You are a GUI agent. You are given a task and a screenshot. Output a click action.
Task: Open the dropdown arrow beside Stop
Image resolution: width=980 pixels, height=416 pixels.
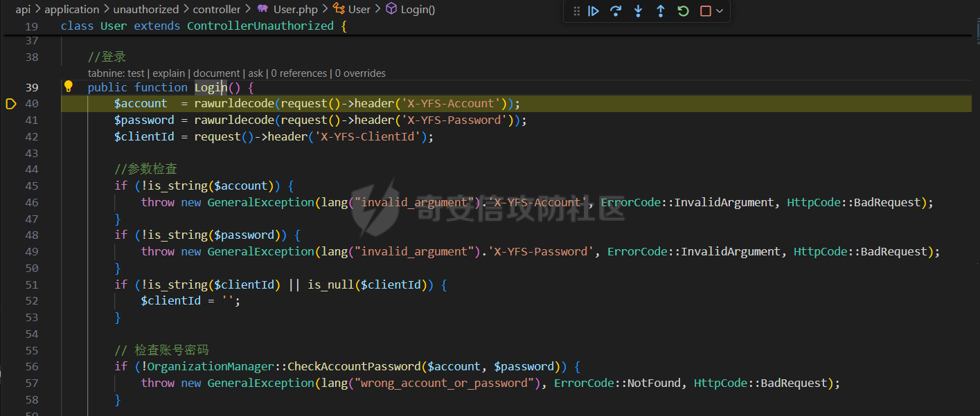(x=720, y=11)
